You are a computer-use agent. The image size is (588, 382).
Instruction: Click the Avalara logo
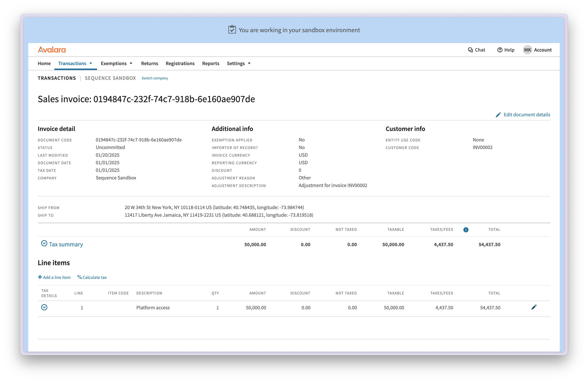(52, 50)
